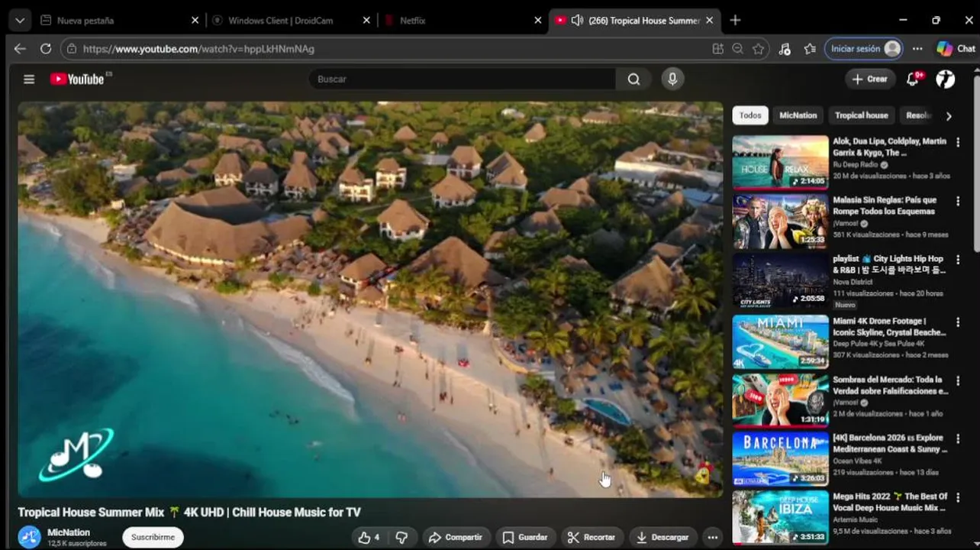This screenshot has height=550, width=980.
Task: Open options for Barcelona 2026 video
Action: [x=958, y=438]
